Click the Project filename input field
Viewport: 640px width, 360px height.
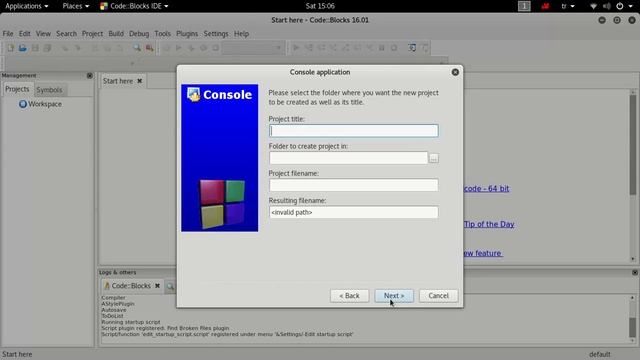tap(353, 185)
